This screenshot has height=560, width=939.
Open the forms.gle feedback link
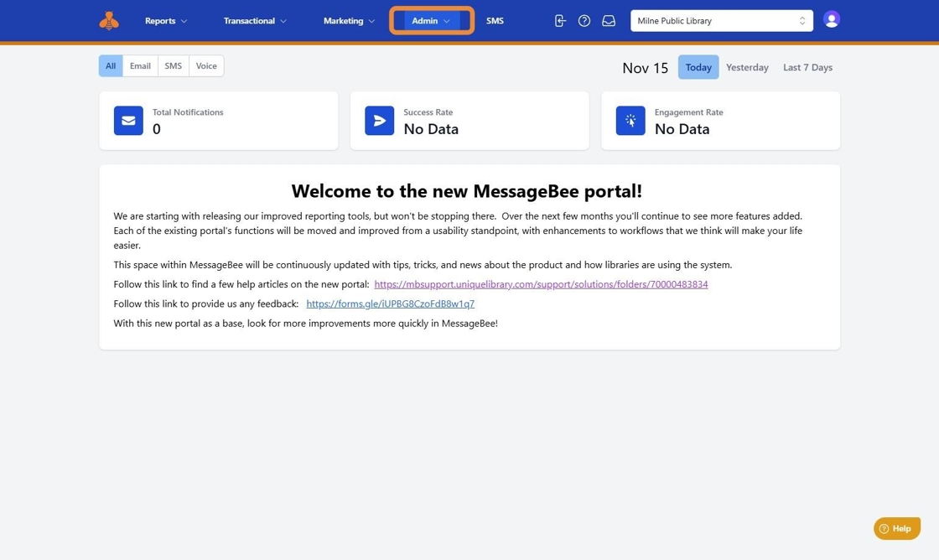[x=391, y=303]
